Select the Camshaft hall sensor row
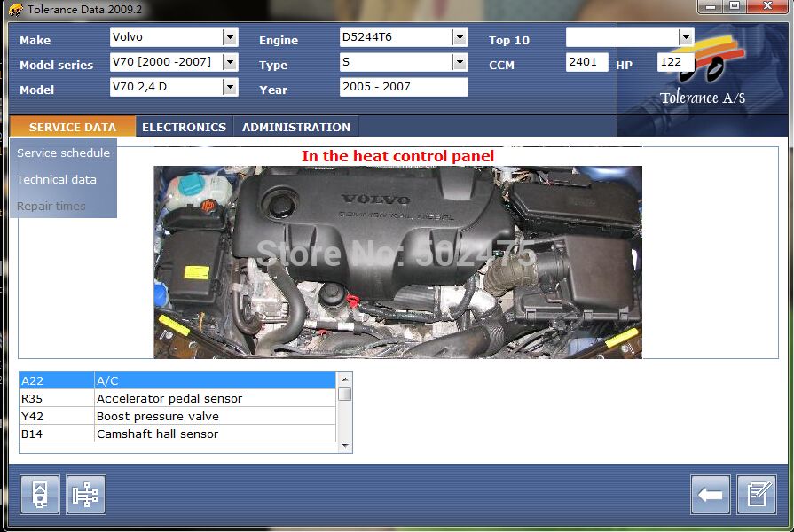Screen dimensions: 794x532 (177, 434)
